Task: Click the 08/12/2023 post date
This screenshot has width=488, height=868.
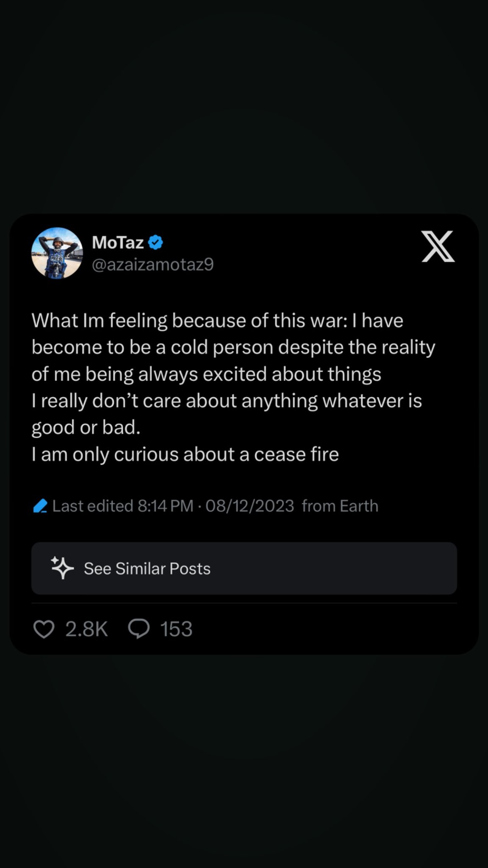Action: click(x=250, y=506)
